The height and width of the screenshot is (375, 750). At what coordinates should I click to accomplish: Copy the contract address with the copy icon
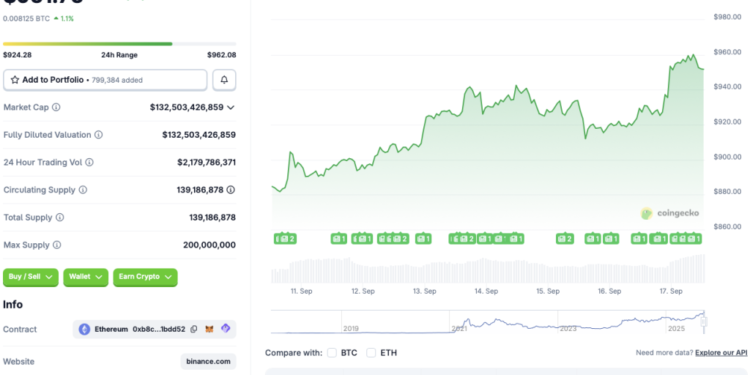pos(194,329)
